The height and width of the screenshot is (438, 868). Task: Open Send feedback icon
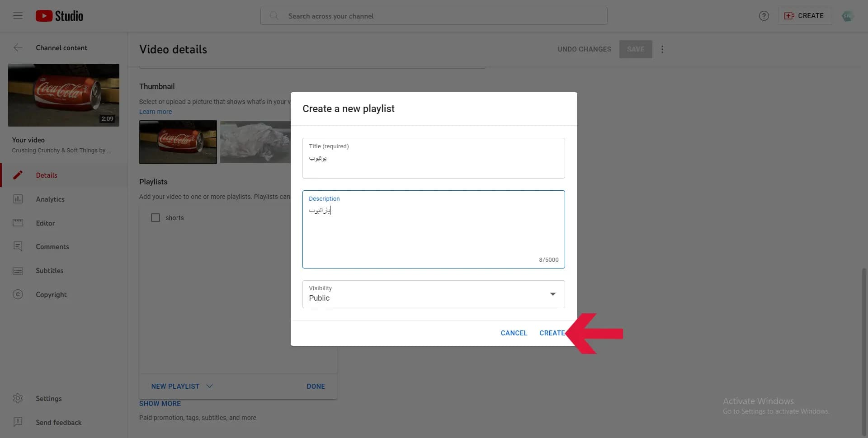[18, 422]
